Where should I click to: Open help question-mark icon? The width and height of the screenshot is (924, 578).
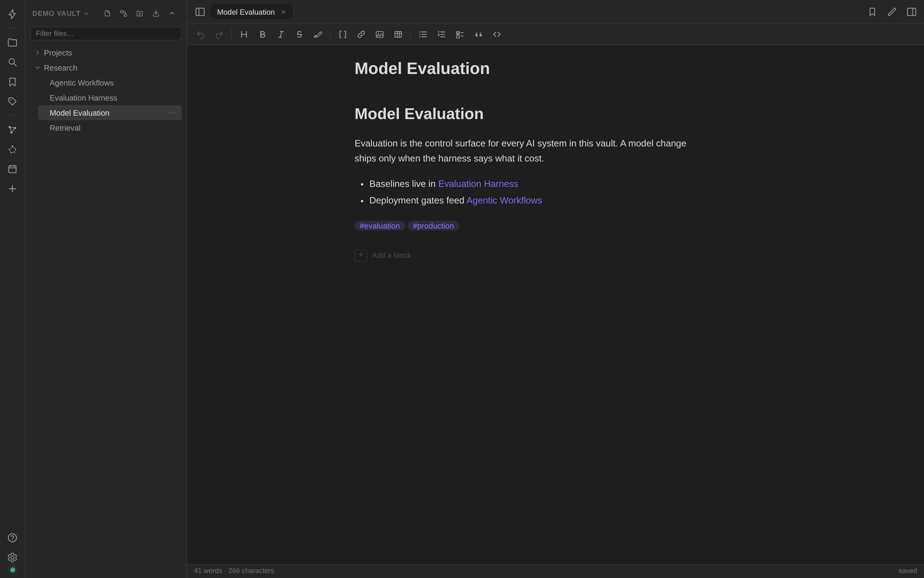point(12,538)
